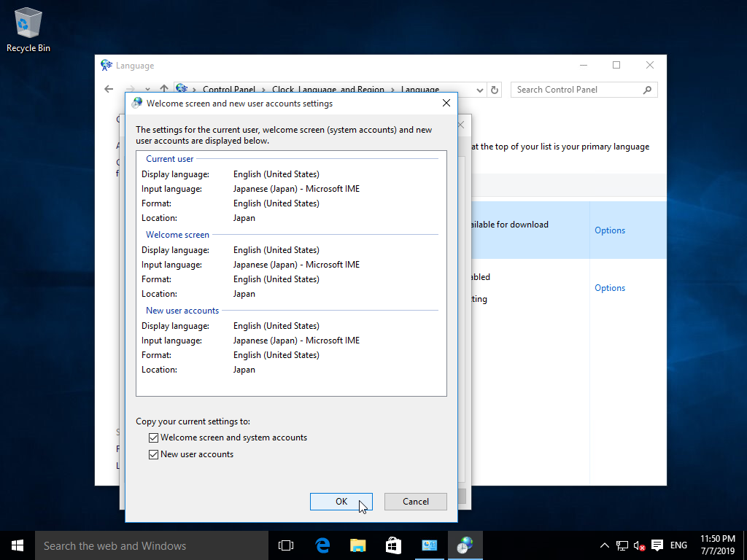Unmute the volume in the system tray

click(640, 545)
